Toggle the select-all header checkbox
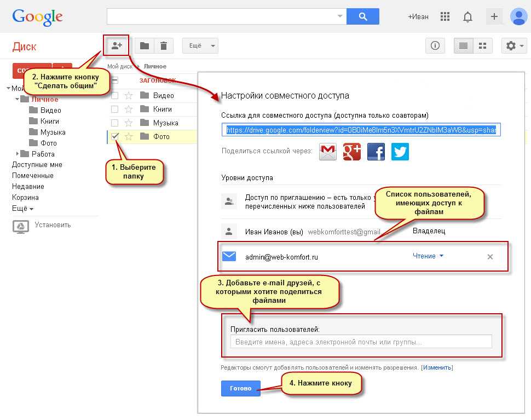The width and height of the screenshot is (531, 420). pos(115,80)
